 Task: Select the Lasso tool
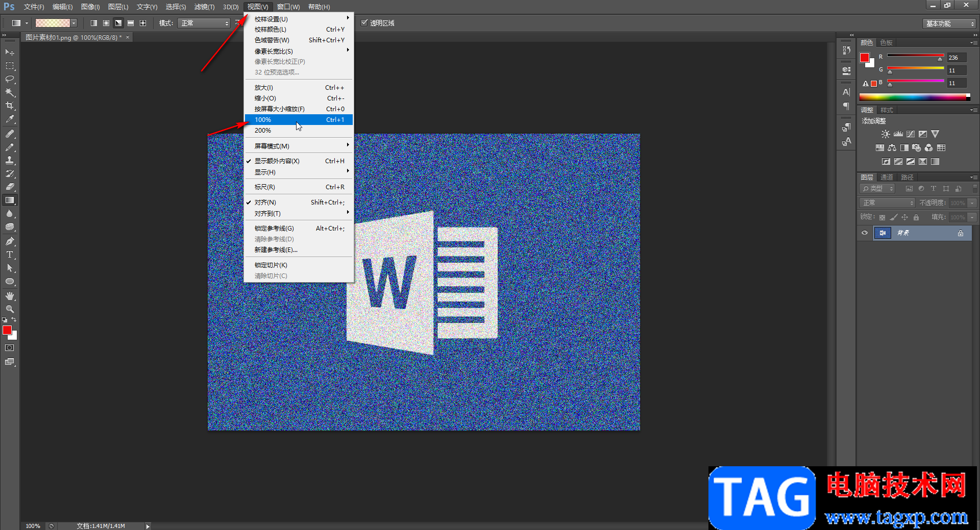[10, 79]
